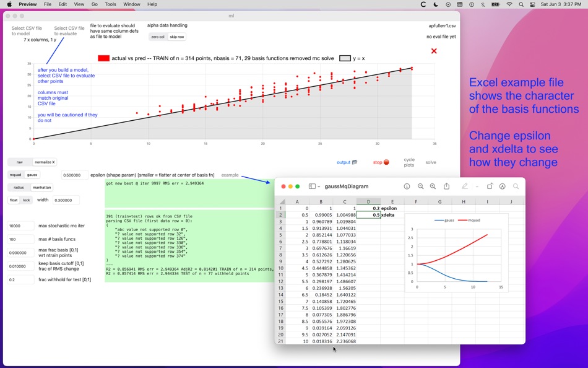Click the letter C menu bar icon
Viewport: 588px width, 368px height.
click(x=423, y=4)
